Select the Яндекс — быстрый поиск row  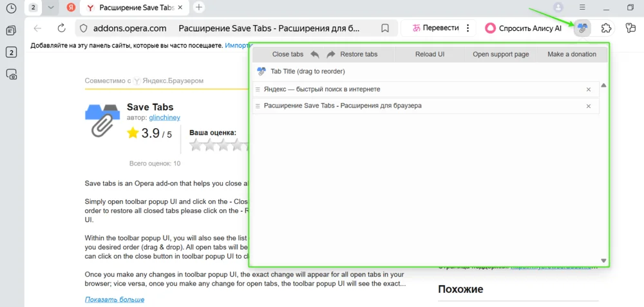click(426, 89)
